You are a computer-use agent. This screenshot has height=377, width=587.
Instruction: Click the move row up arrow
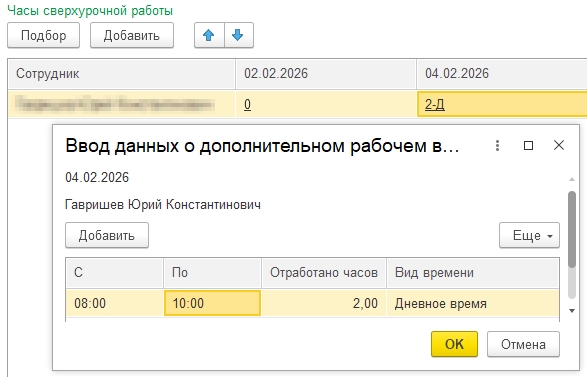(x=209, y=35)
